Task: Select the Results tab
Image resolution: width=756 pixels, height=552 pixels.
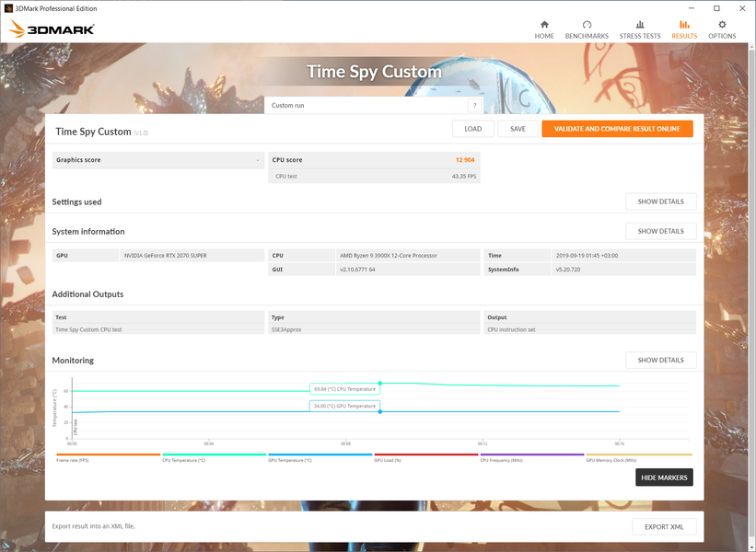Action: click(684, 29)
